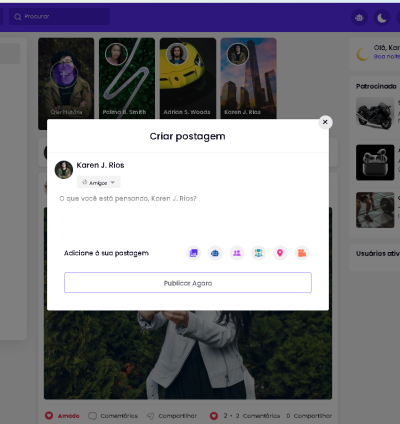
Task: Open the Criar História story card
Action: click(66, 83)
